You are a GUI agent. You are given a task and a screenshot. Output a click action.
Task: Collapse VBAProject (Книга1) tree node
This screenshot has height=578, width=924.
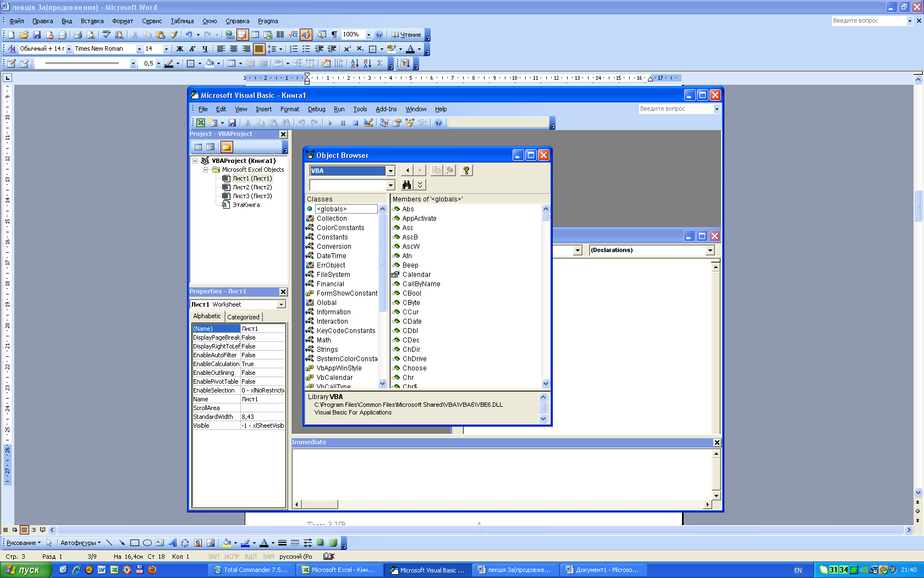click(x=195, y=161)
